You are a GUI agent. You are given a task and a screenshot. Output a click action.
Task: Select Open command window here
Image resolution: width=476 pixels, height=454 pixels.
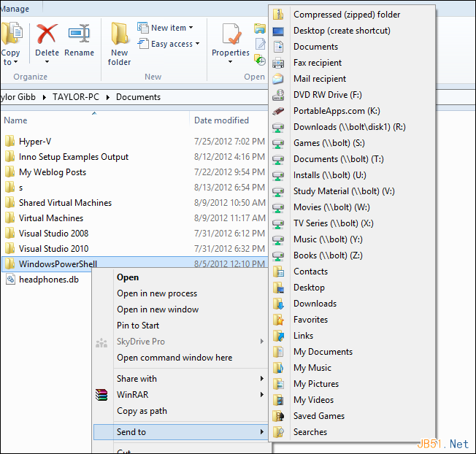pos(174,358)
